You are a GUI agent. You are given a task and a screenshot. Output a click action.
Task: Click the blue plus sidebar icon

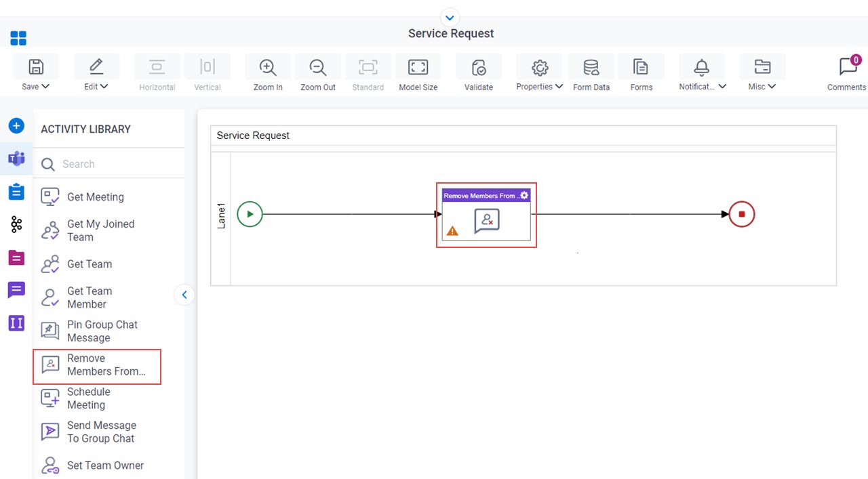[x=16, y=126]
